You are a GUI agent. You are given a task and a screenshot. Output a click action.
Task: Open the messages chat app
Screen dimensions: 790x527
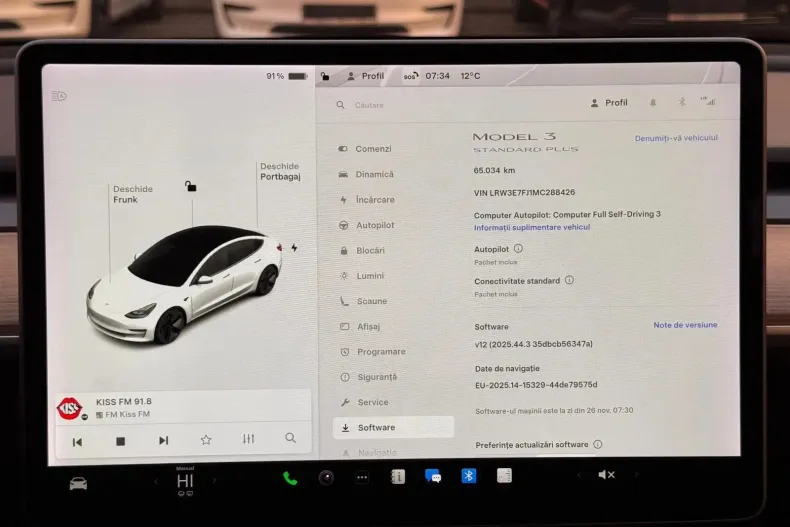point(433,476)
